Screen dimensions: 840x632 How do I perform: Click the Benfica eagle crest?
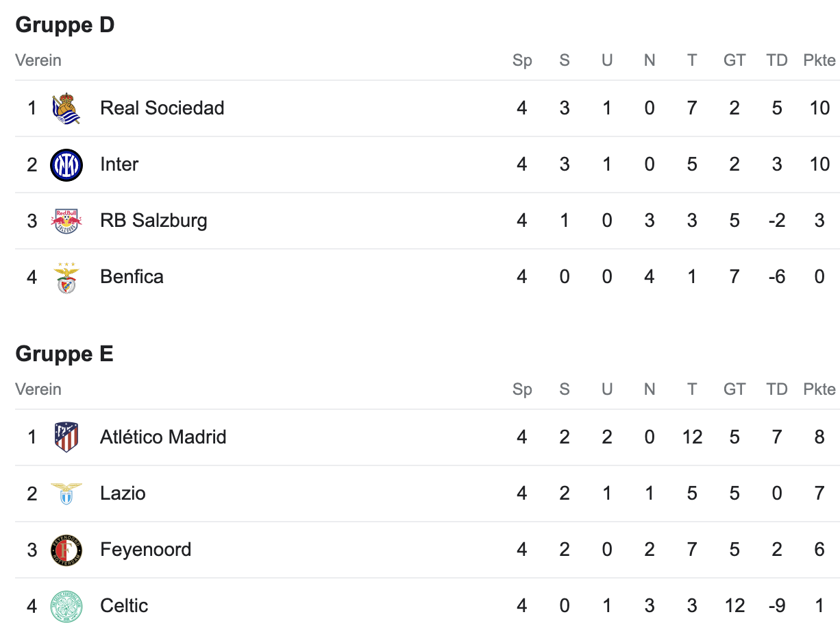coord(66,277)
